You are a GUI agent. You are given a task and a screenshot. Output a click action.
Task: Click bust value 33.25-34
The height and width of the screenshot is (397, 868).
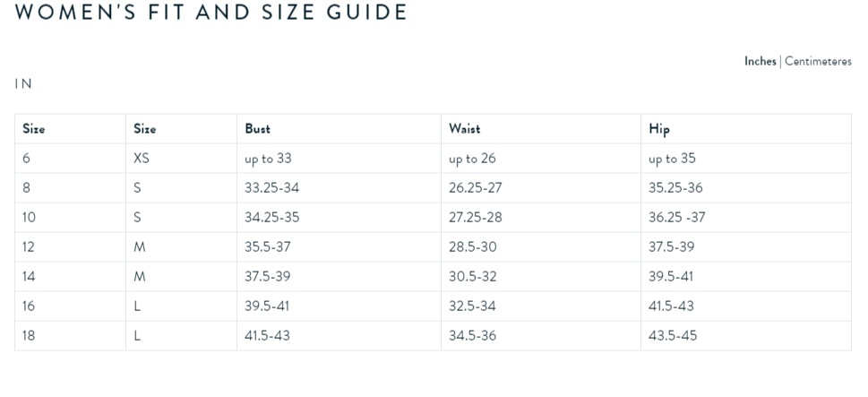pos(271,187)
